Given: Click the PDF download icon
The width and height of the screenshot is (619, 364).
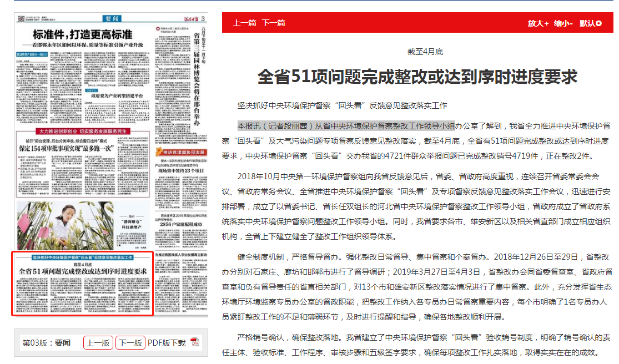Looking at the screenshot, I should pyautogui.click(x=195, y=342).
